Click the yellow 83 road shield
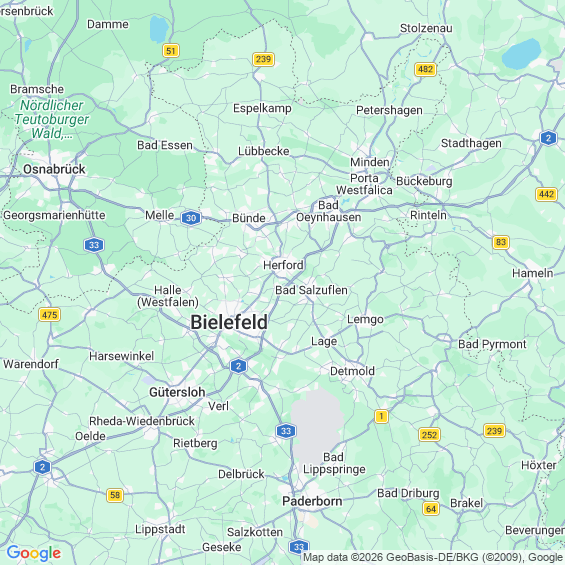 (x=501, y=242)
